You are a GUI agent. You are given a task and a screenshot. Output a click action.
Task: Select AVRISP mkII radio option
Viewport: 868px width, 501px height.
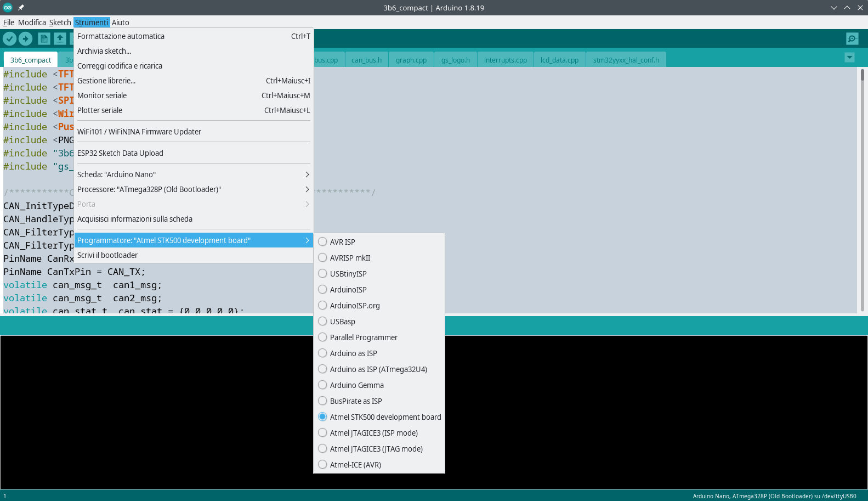click(x=322, y=258)
